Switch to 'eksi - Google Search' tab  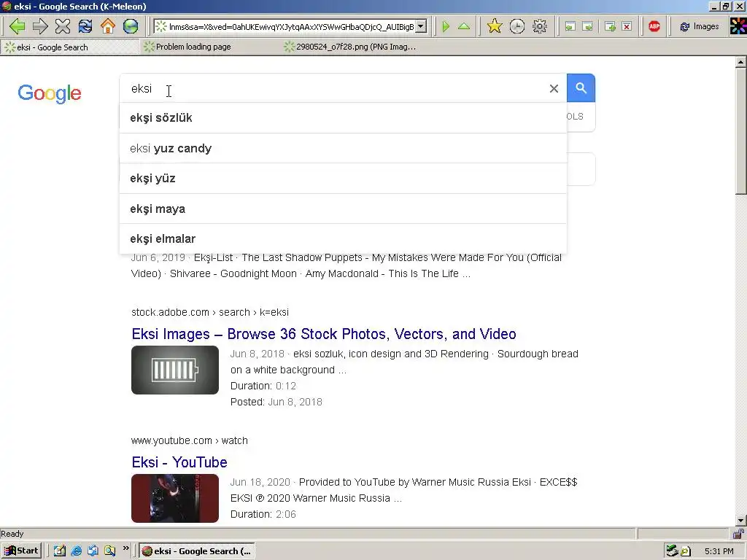[71, 47]
